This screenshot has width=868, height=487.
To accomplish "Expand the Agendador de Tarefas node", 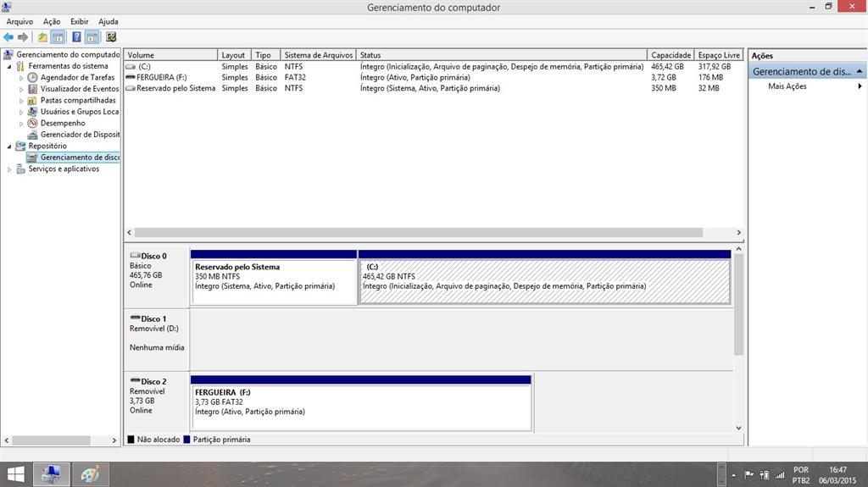I will click(21, 78).
